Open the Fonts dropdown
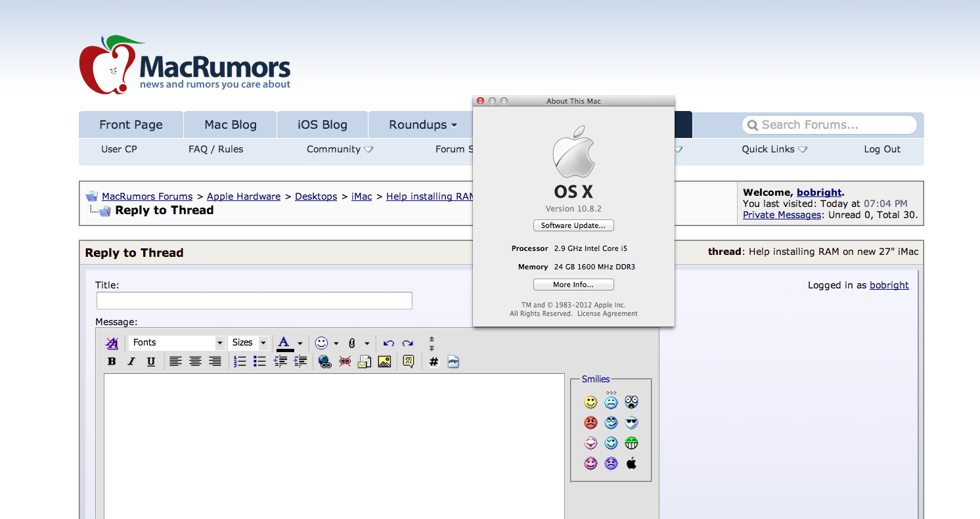Viewport: 980px width, 519px height. point(177,343)
